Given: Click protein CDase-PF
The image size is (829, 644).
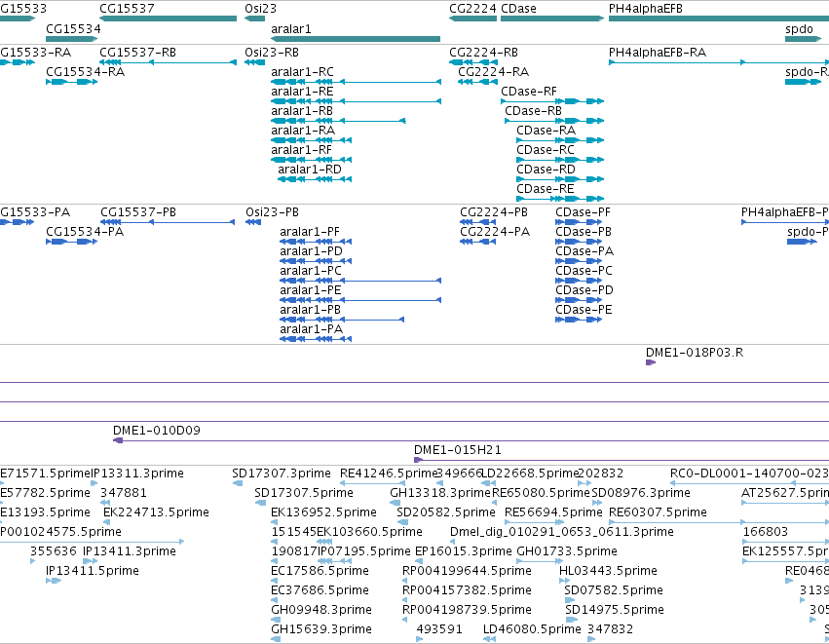Looking at the screenshot, I should pyautogui.click(x=579, y=222).
